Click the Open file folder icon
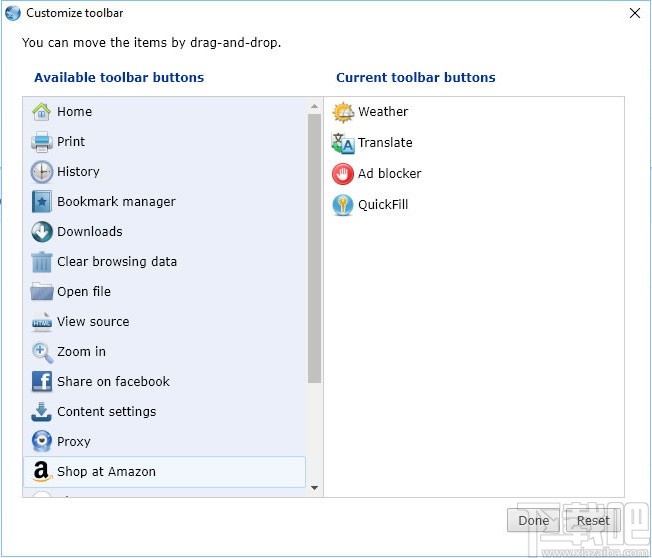The width and height of the screenshot is (652, 558). coord(42,291)
